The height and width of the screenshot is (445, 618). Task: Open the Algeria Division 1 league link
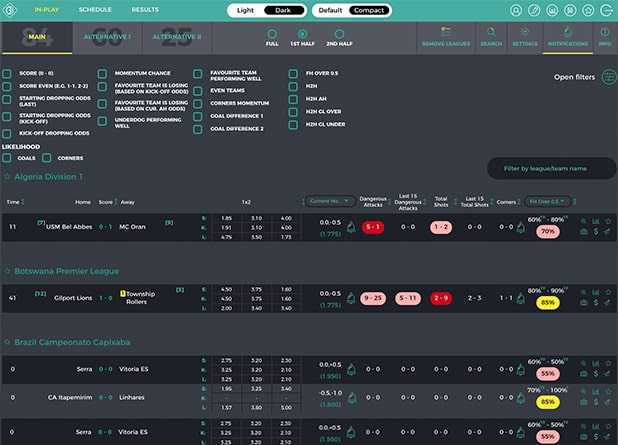click(48, 177)
